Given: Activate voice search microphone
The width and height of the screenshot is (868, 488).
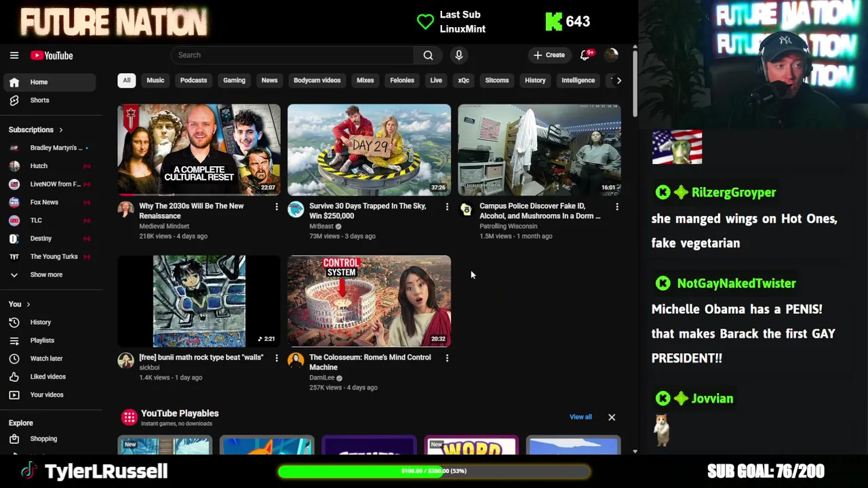Looking at the screenshot, I should (459, 55).
